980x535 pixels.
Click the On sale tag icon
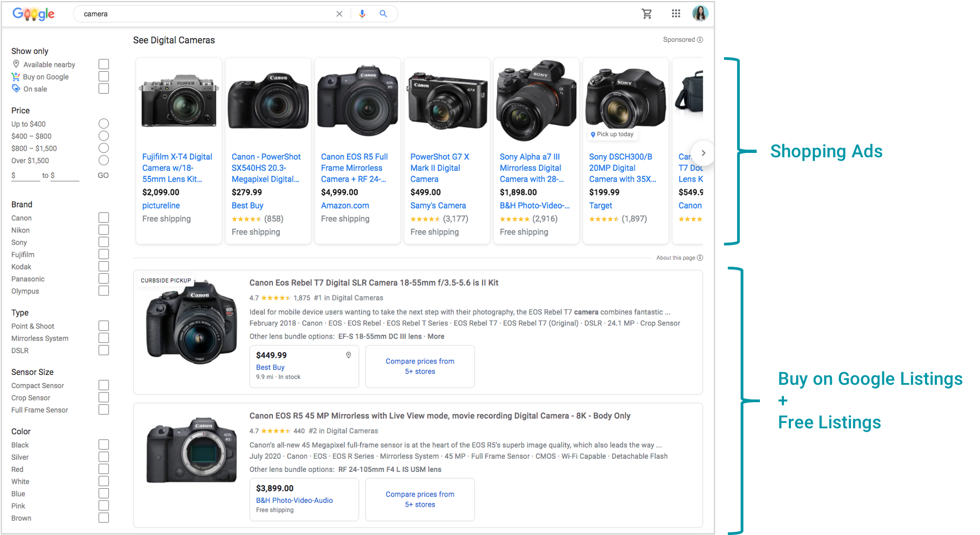(16, 89)
